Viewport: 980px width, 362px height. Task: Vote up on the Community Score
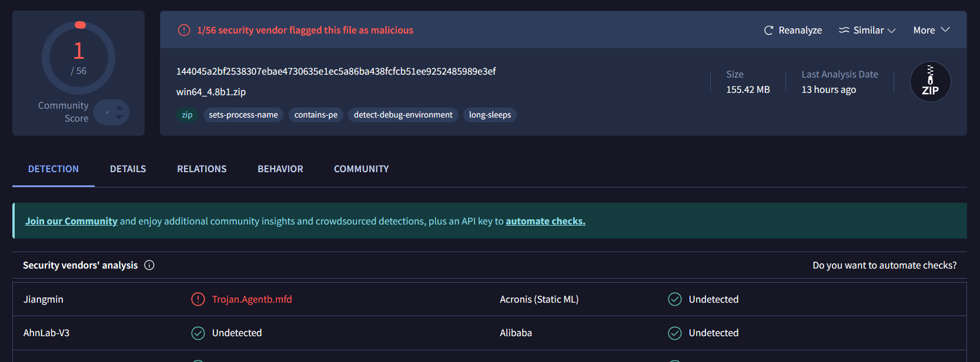tap(119, 108)
